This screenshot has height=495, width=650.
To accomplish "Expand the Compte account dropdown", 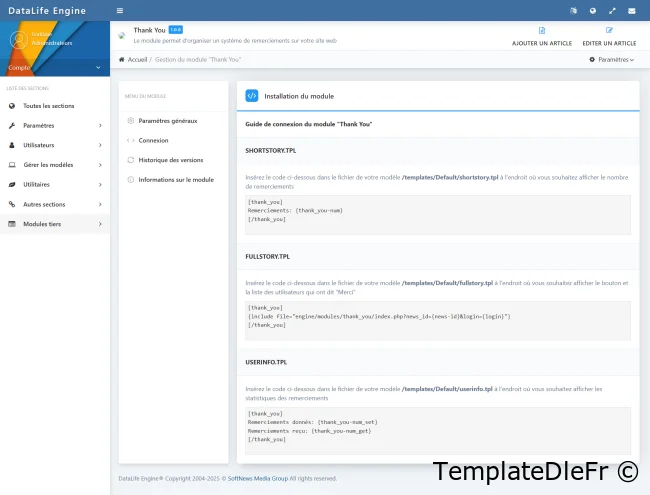I will (54, 68).
